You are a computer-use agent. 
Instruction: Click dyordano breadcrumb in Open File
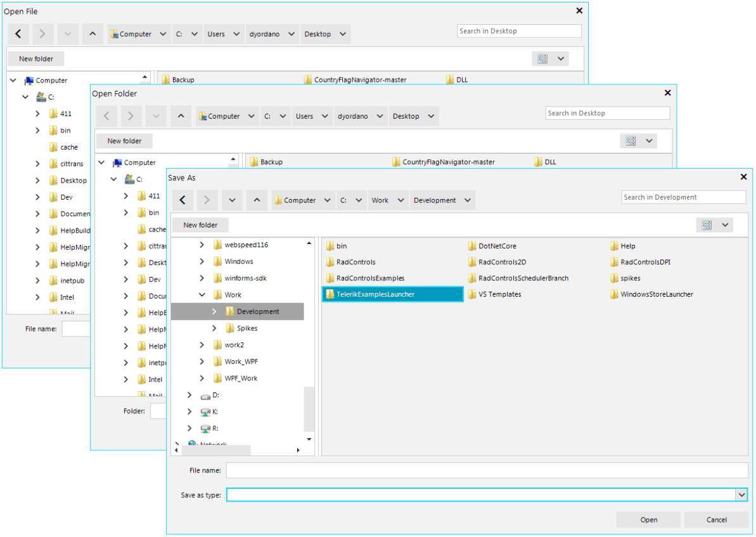[264, 34]
